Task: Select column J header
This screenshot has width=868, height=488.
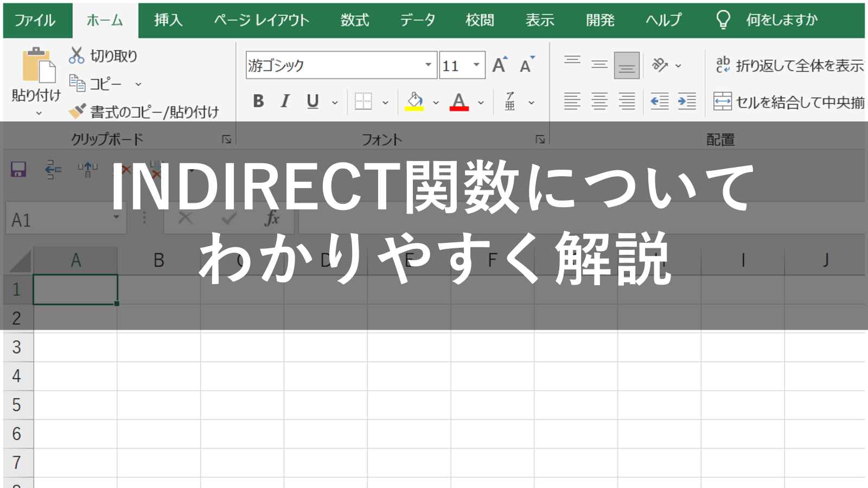Action: [x=825, y=260]
